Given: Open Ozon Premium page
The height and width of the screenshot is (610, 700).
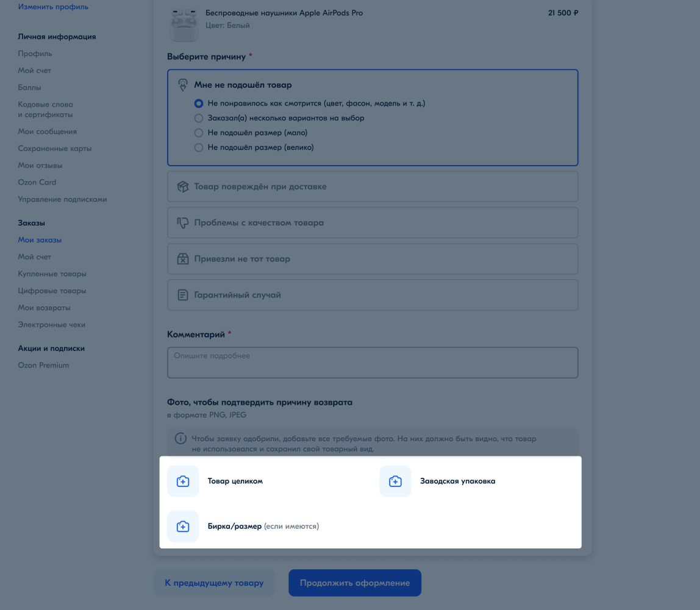Looking at the screenshot, I should pyautogui.click(x=43, y=366).
